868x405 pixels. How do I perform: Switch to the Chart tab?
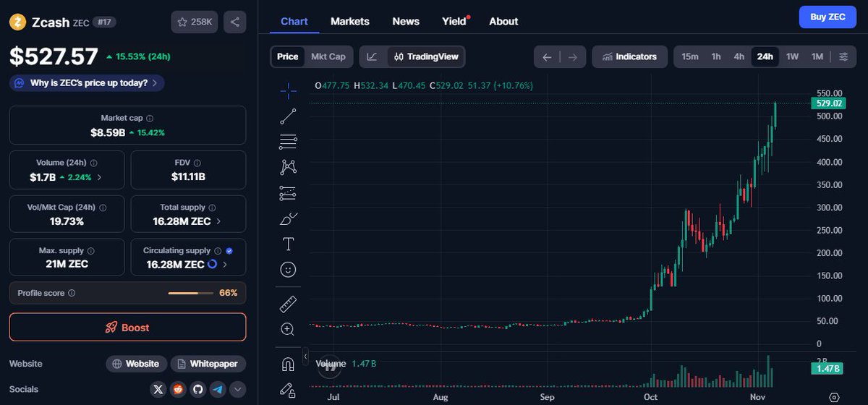click(294, 21)
